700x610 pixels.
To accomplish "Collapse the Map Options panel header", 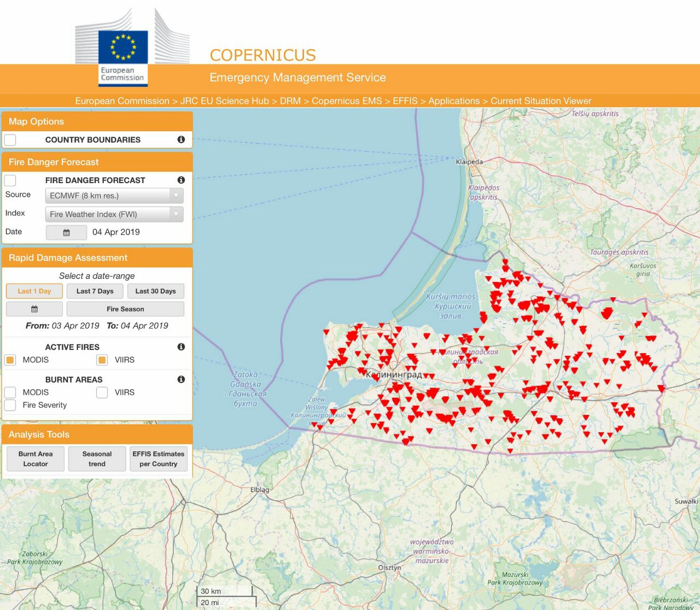I will pos(97,121).
